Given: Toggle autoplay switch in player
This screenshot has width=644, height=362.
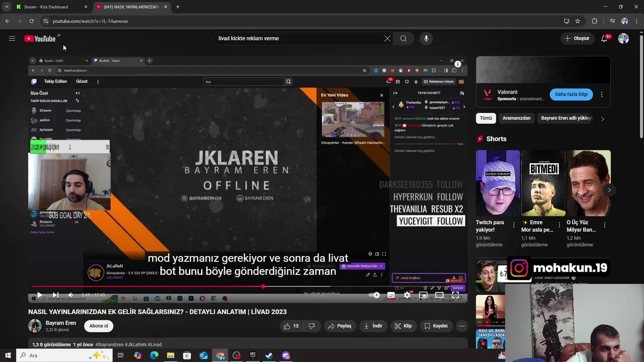Looking at the screenshot, I should coord(375,295).
